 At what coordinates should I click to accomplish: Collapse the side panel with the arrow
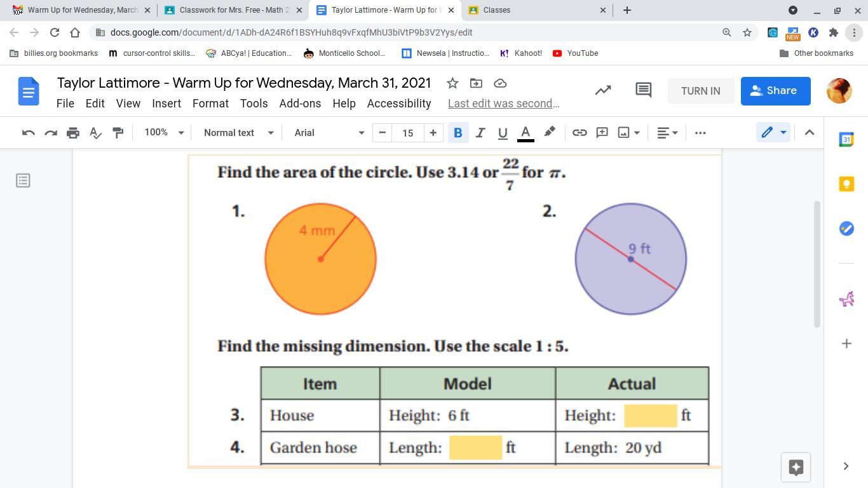(x=846, y=466)
